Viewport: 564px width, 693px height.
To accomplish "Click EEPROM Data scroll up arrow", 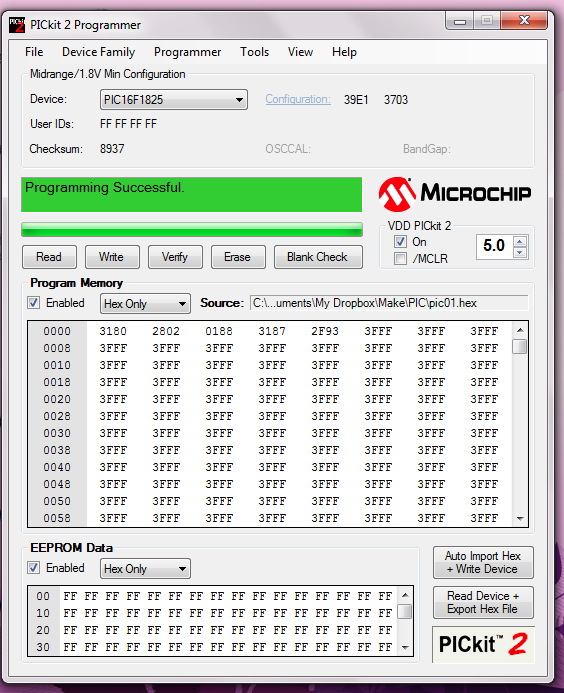I will tap(404, 595).
